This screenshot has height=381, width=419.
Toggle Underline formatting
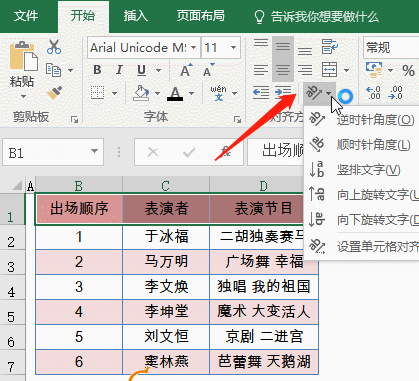(141, 70)
